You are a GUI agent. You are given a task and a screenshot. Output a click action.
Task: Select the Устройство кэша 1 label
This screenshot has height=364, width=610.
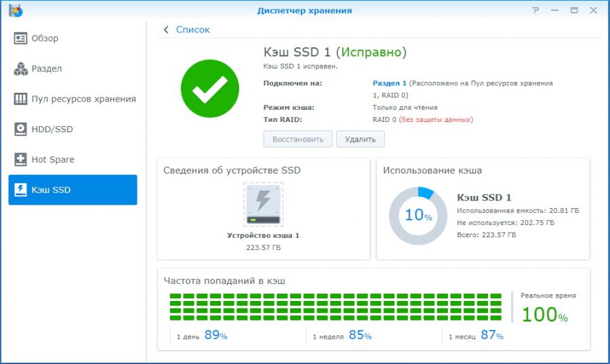(264, 235)
